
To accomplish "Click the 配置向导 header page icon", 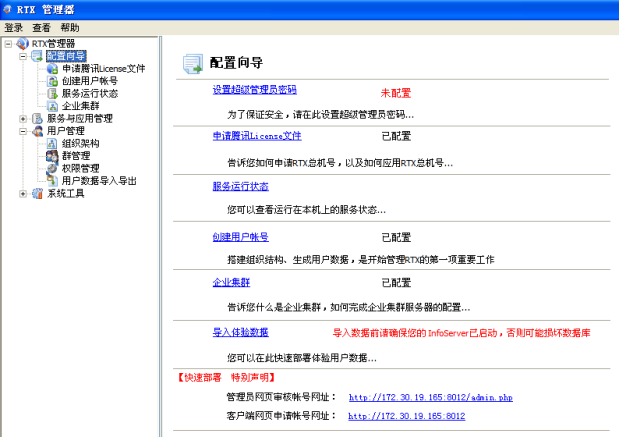I will click(193, 64).
